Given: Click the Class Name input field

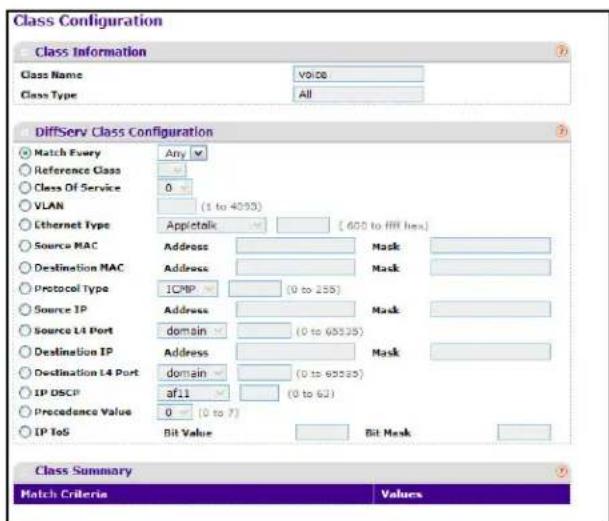Looking at the screenshot, I should coord(358,74).
